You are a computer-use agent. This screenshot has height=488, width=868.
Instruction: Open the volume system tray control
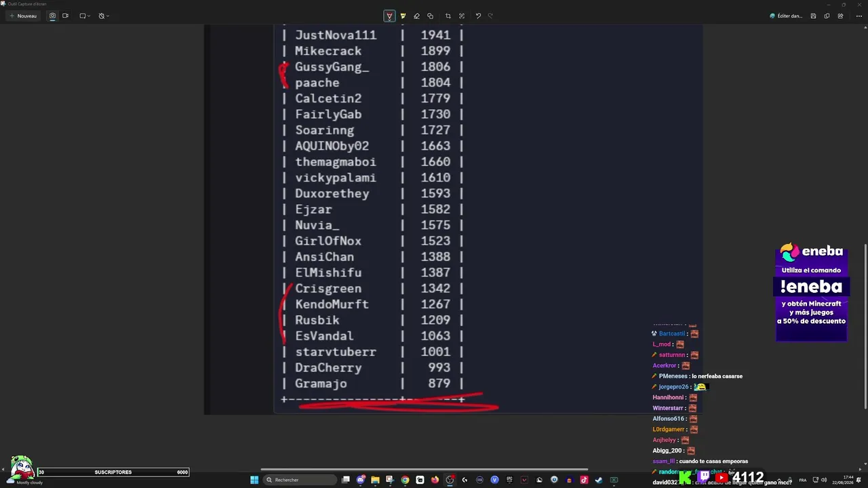[824, 480]
